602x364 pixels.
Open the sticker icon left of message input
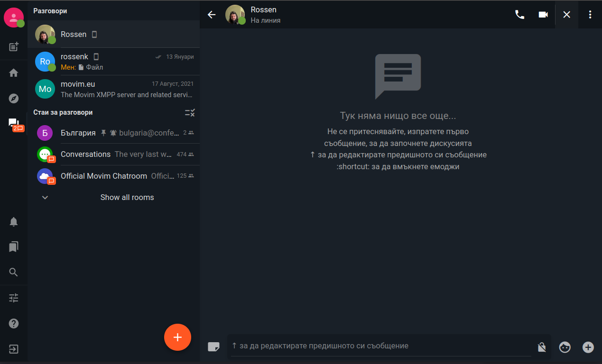213,347
